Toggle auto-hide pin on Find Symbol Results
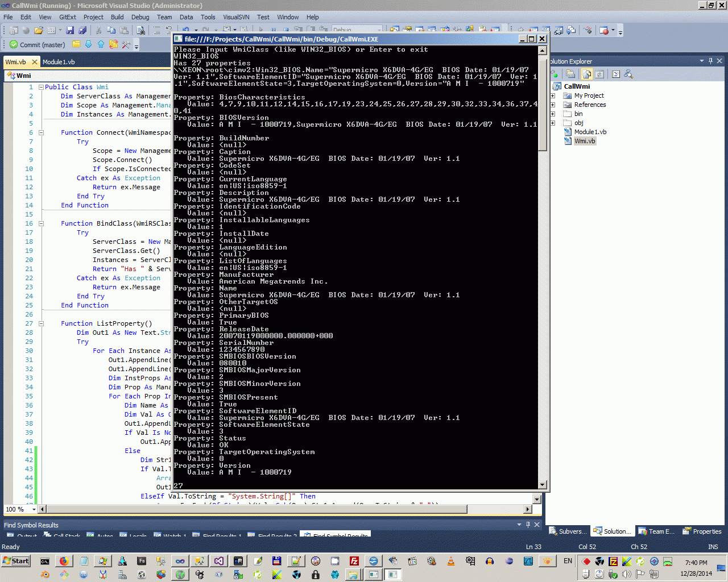This screenshot has width=728, height=582. [528, 525]
